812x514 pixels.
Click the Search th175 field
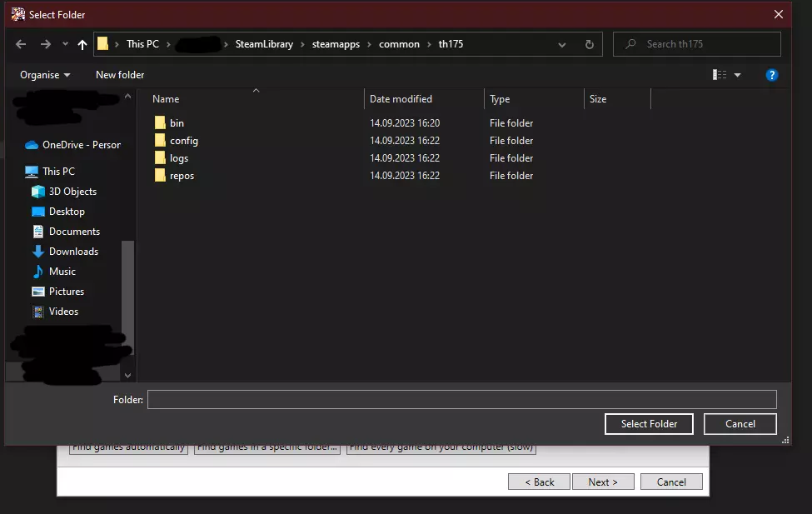pyautogui.click(x=696, y=44)
